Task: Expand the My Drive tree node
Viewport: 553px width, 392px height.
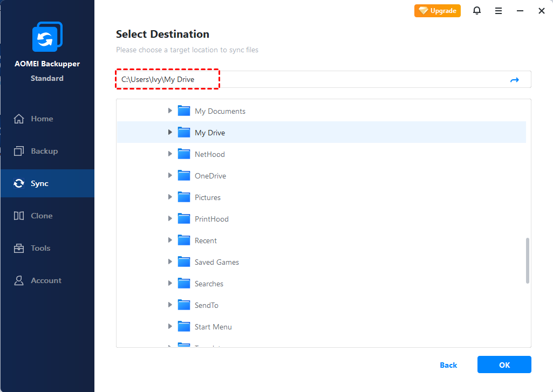Action: tap(170, 133)
